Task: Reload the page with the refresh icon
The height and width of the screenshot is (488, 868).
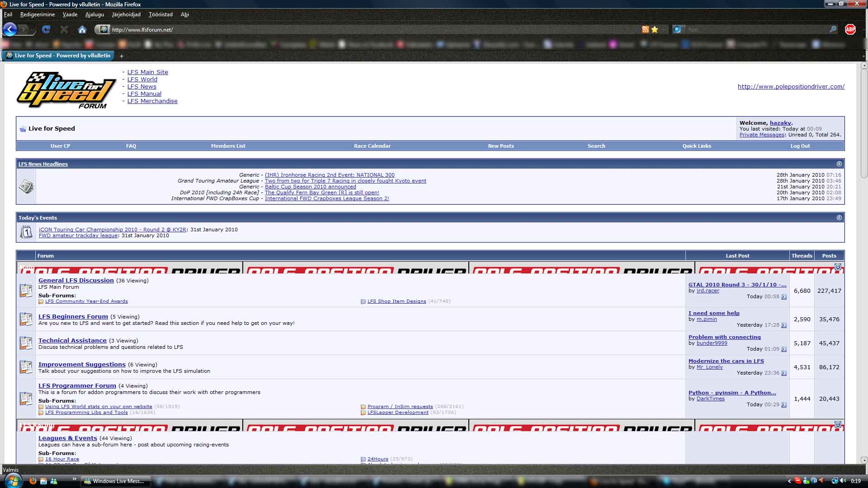Action: point(46,29)
